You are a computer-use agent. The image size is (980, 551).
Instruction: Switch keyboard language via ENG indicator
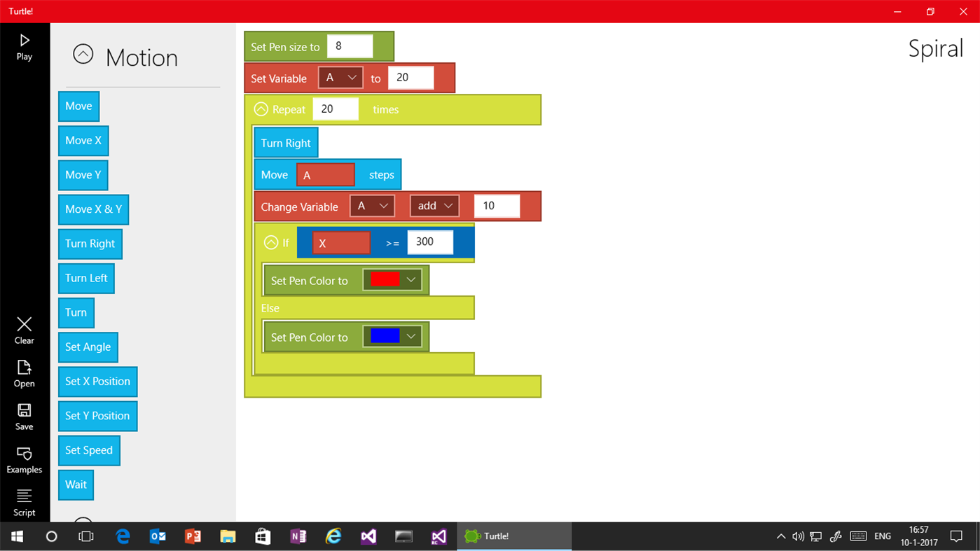[882, 536]
